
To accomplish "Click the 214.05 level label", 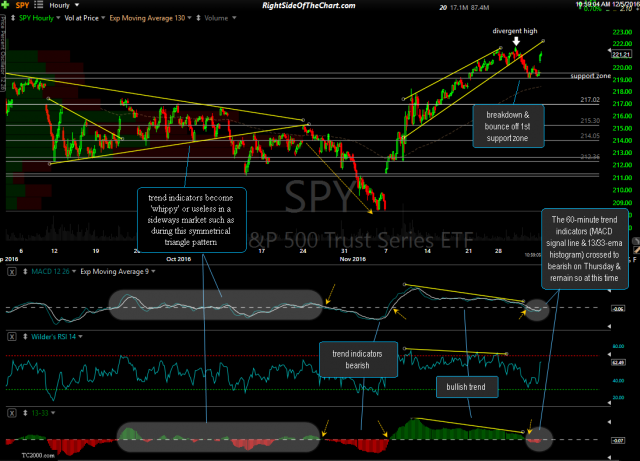I will [x=590, y=136].
